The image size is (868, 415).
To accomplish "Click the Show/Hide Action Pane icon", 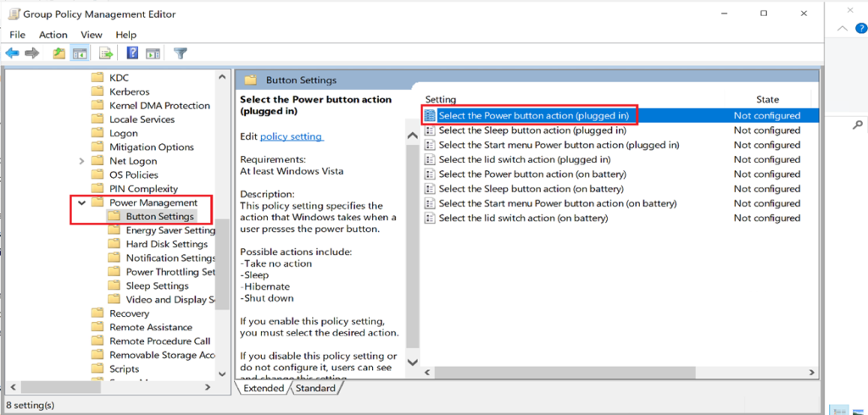I will tap(153, 53).
